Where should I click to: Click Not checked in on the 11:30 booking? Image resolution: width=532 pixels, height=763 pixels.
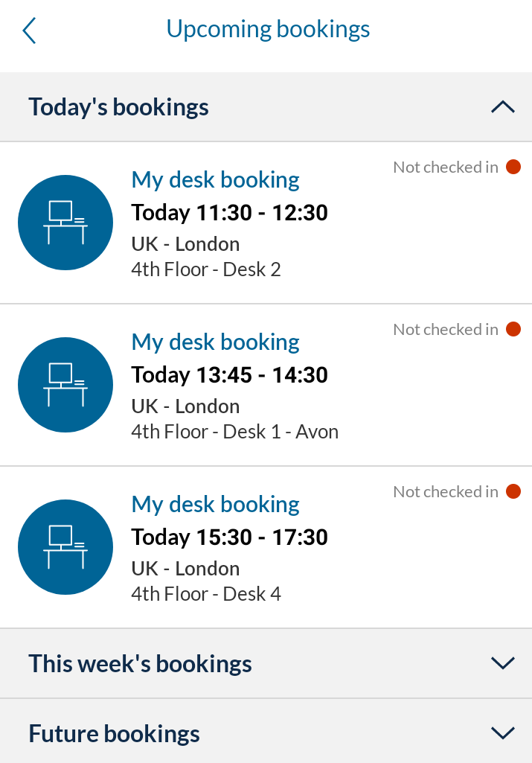[x=446, y=167]
